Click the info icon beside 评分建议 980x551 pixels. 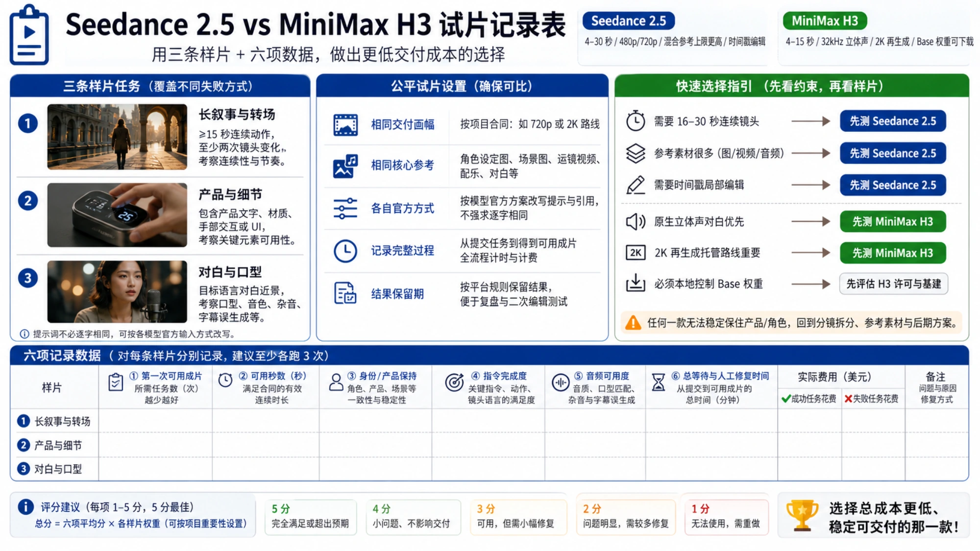tap(25, 507)
